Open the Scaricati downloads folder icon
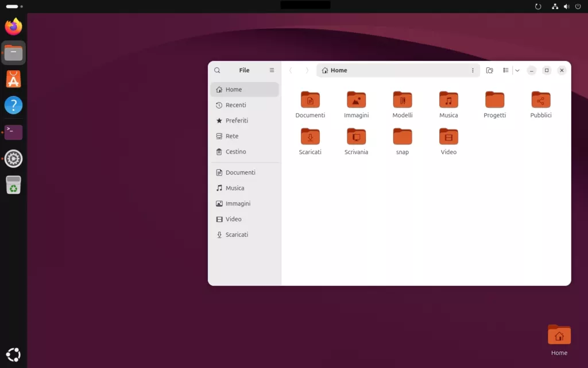The width and height of the screenshot is (588, 368). (310, 137)
